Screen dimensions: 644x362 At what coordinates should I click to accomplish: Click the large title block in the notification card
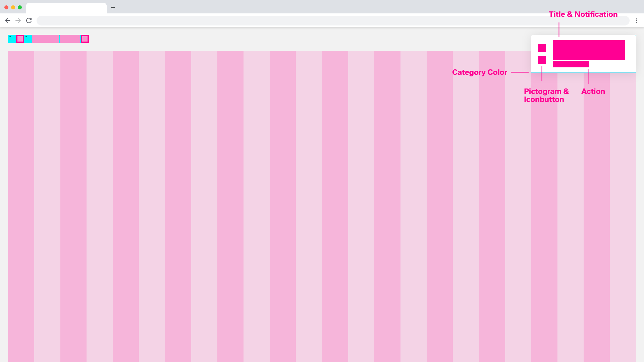[x=589, y=50]
